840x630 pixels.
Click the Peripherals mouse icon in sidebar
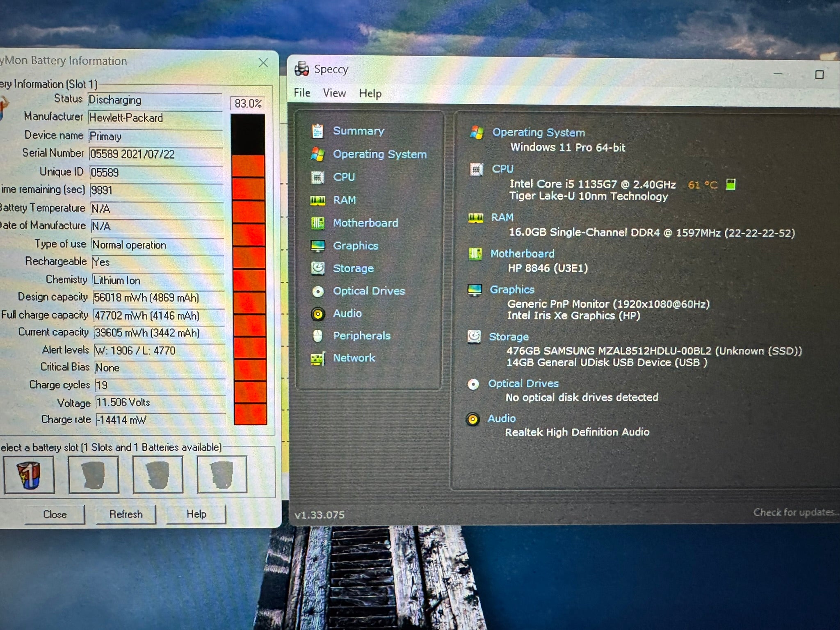[x=317, y=336]
